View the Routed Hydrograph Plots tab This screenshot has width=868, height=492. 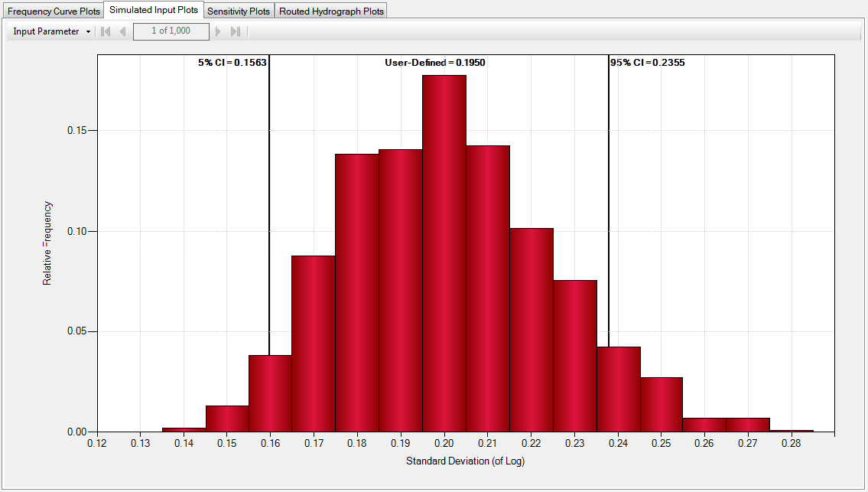(x=331, y=10)
